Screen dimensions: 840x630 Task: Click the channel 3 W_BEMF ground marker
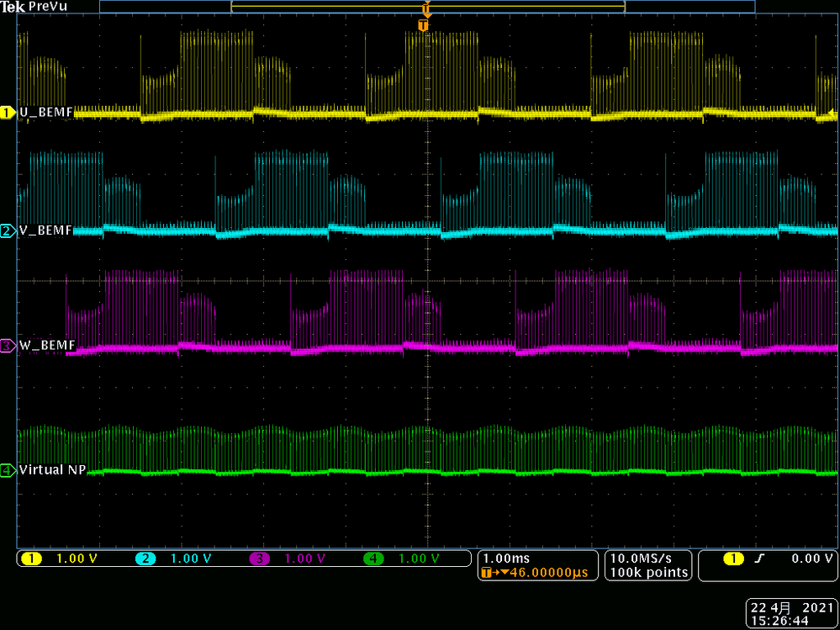(8, 346)
